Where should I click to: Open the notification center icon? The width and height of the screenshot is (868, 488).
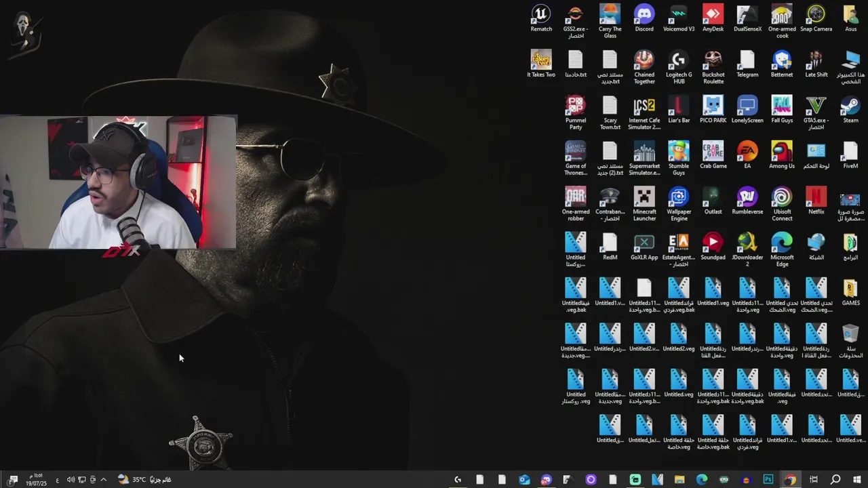coord(12,479)
